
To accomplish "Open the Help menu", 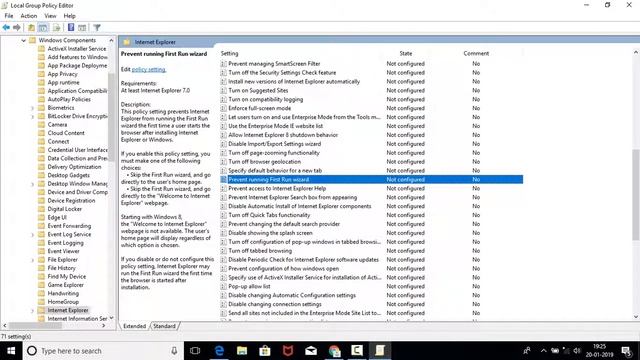I will [x=69, y=16].
